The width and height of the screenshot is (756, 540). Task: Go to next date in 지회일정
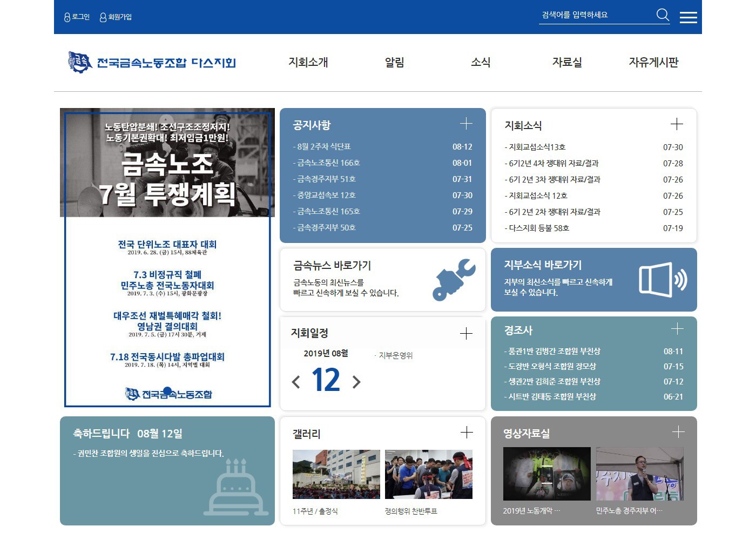click(356, 382)
